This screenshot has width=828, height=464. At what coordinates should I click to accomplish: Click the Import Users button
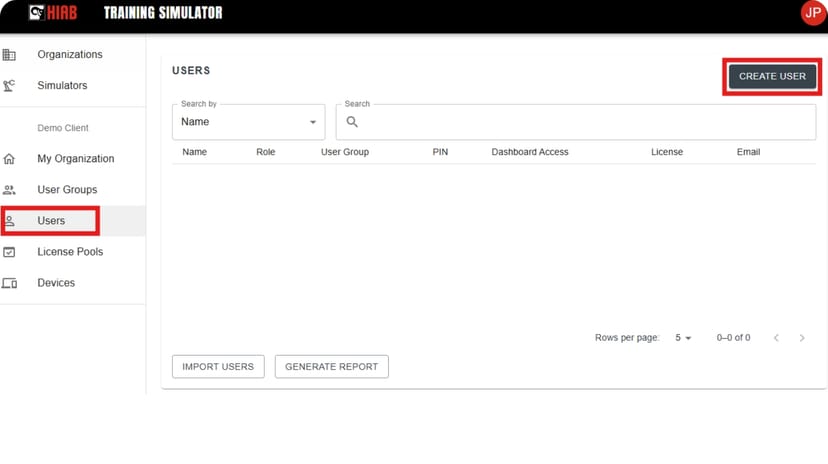pos(218,366)
